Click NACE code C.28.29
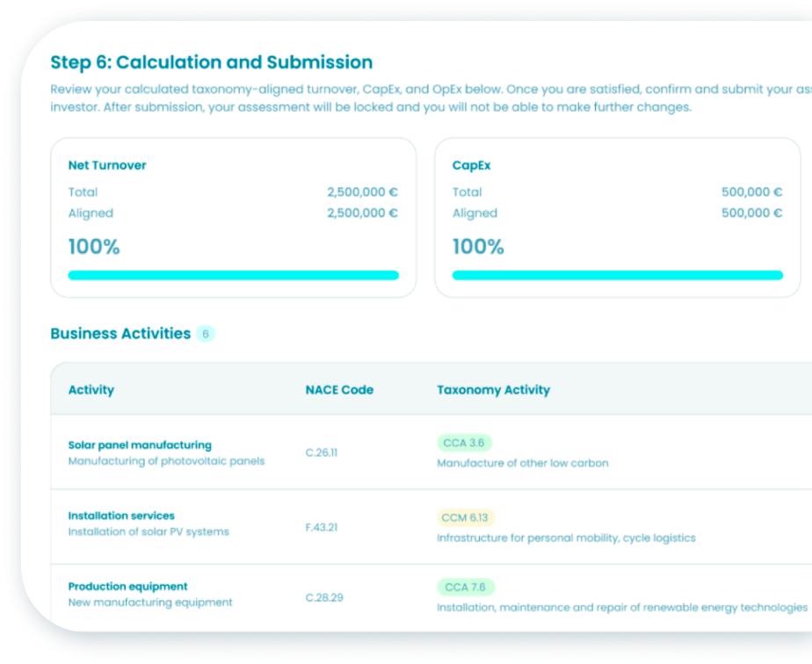Screen dimensions: 812x664 [324, 598]
